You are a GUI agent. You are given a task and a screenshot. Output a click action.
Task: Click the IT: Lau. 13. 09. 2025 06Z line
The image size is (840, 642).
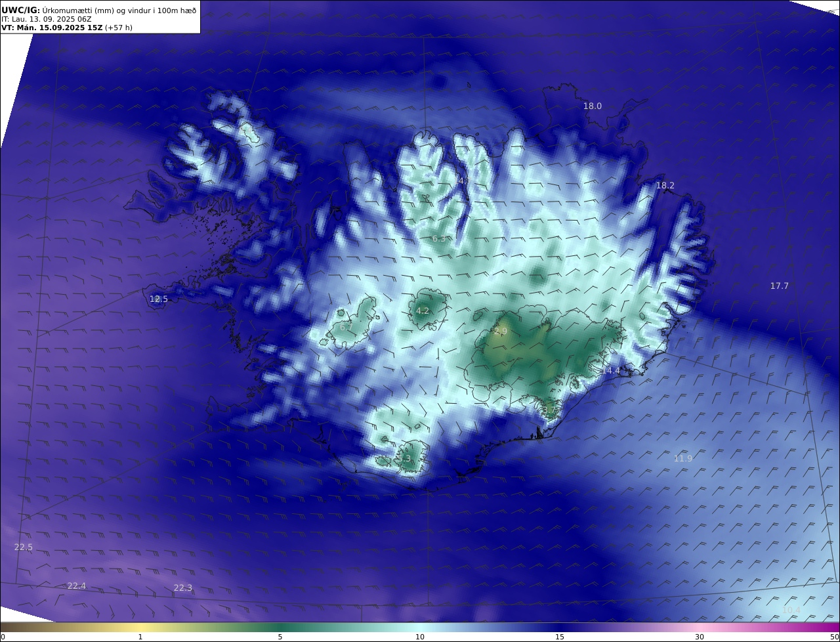(46, 19)
